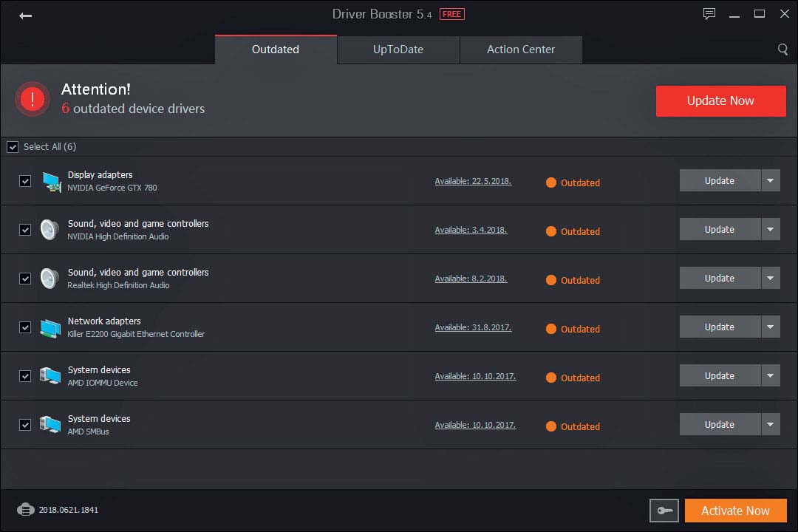Uncheck the AMD SMBus checkbox
Viewport: 798px width, 532px height.
(25, 425)
